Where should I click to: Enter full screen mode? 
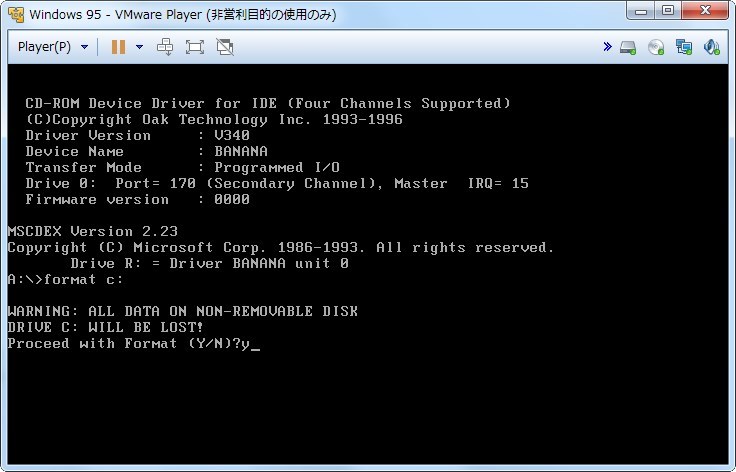point(195,47)
